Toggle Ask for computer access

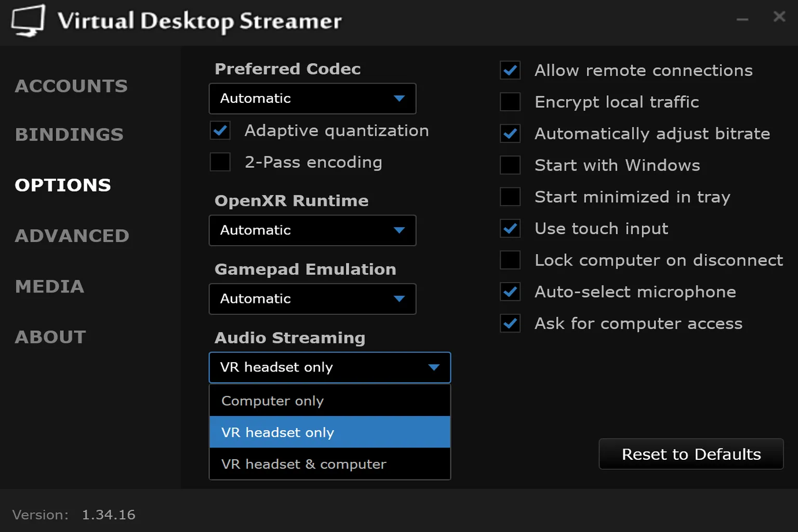(x=510, y=324)
